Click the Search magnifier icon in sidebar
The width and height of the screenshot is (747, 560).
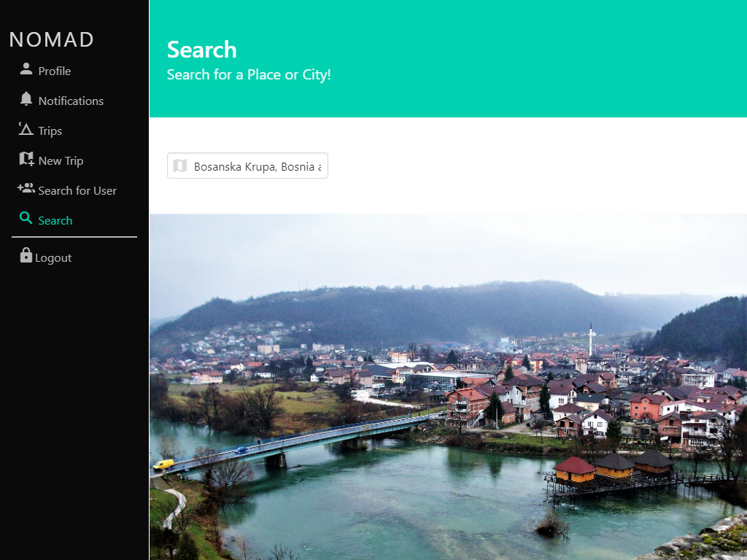26,219
